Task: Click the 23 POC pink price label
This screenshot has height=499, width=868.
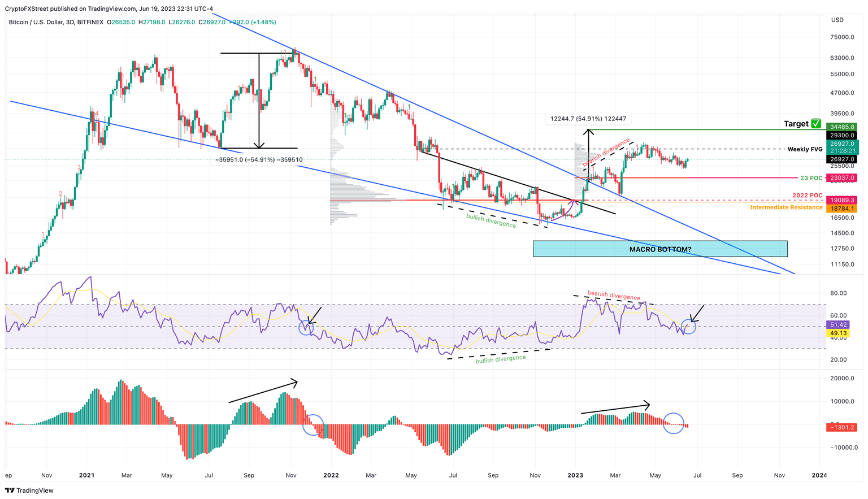Action: pyautogui.click(x=841, y=177)
